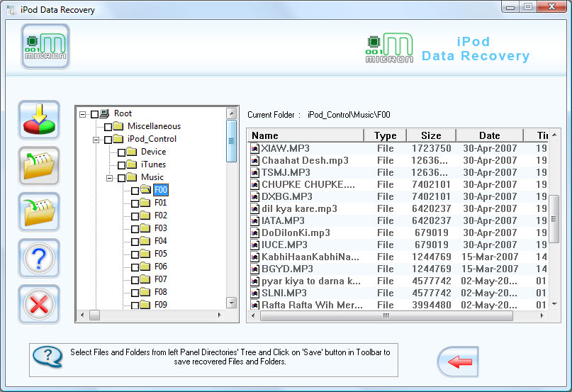Check the iPod_Control checkbox
The width and height of the screenshot is (572, 392).
pyautogui.click(x=108, y=140)
